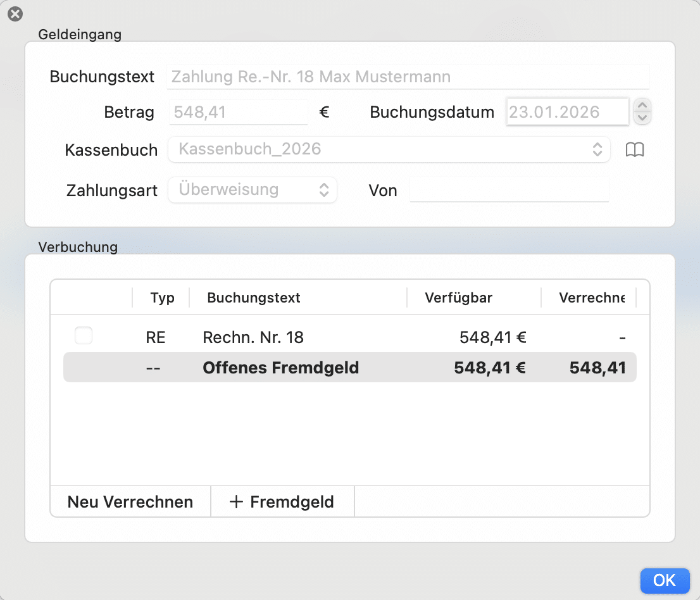This screenshot has height=600, width=700.
Task: Open the Kassenbuch book icon
Action: (x=634, y=150)
